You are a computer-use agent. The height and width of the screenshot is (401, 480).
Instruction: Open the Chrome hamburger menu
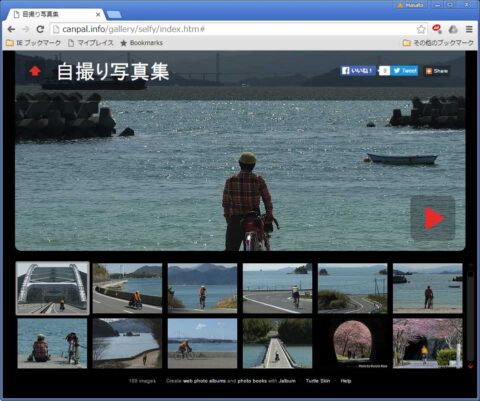[469, 29]
